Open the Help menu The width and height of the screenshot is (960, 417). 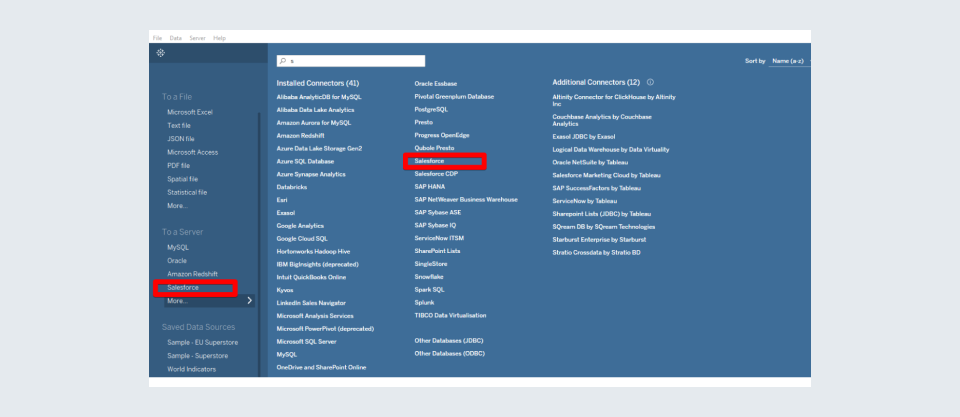click(x=219, y=38)
